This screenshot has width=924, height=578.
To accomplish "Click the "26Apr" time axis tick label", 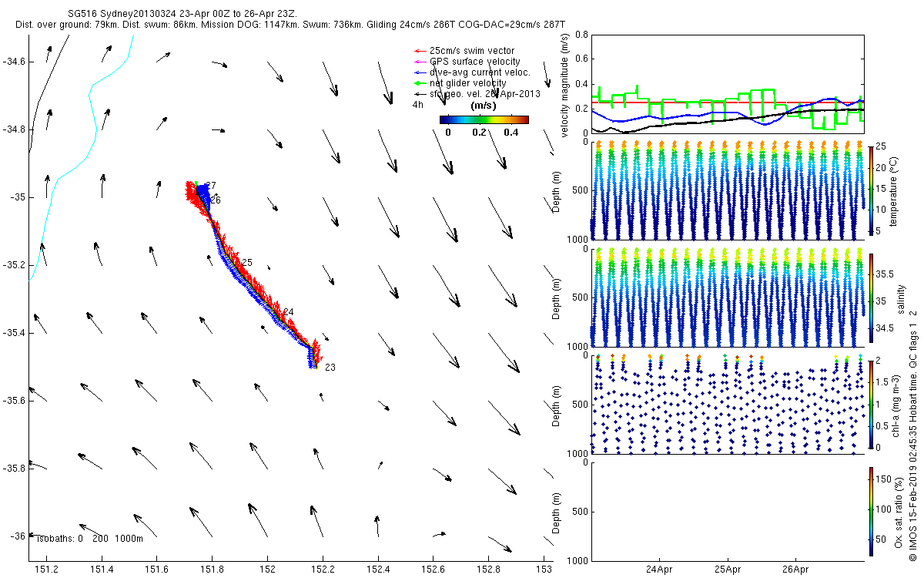I will coord(795,570).
